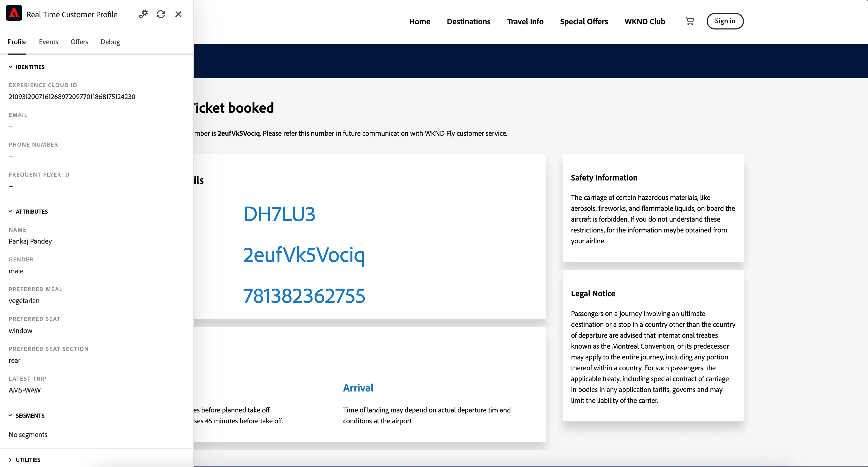Click the No segments text

point(28,435)
